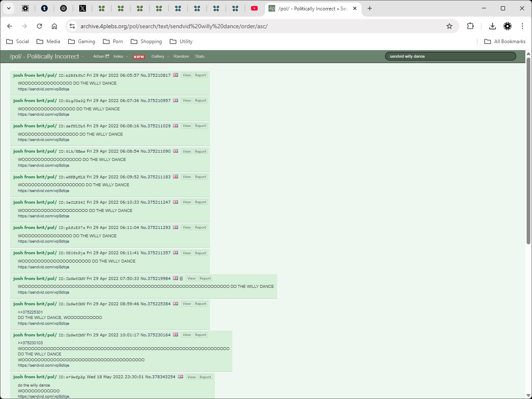Open the sendvid link in post No.375219984

coord(44,292)
